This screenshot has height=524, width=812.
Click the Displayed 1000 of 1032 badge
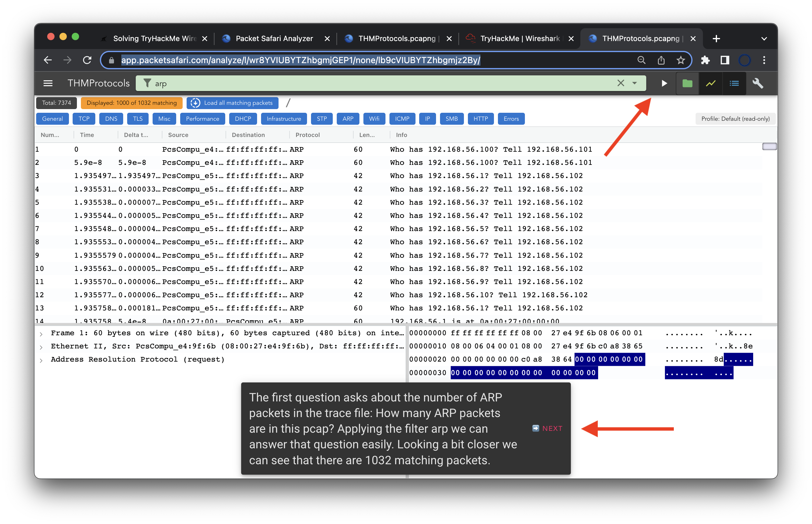tap(132, 103)
